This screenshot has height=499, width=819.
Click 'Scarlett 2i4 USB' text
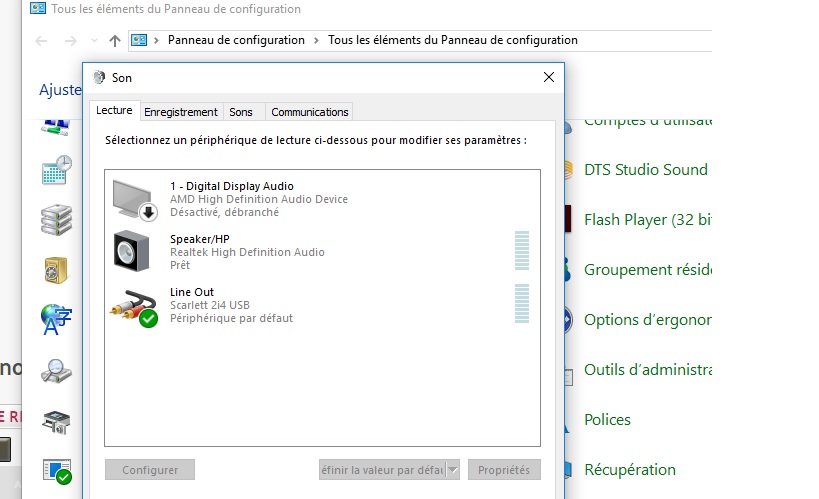point(209,305)
